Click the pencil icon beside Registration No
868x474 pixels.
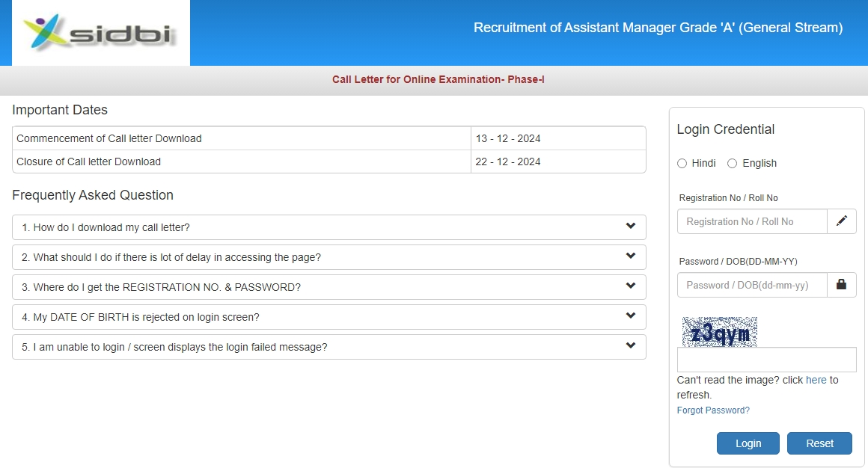(x=842, y=221)
